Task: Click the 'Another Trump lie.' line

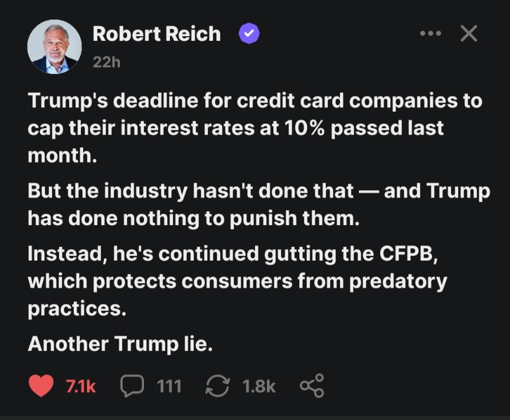Action: pos(120,343)
